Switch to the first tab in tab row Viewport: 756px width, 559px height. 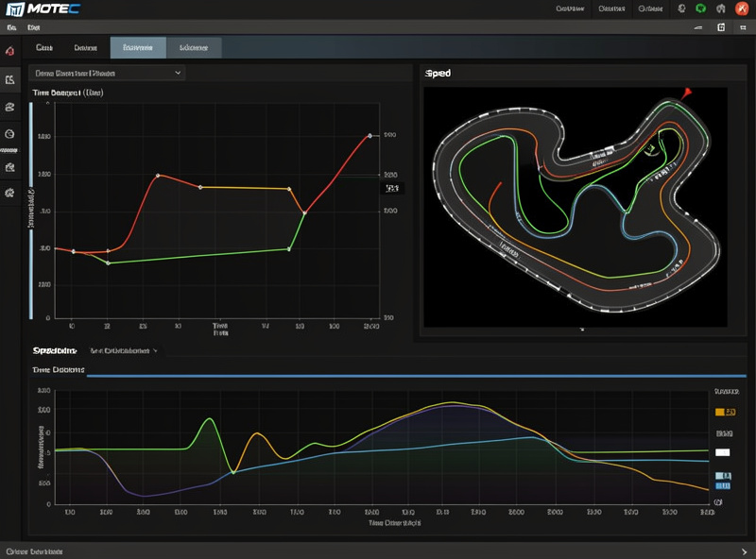pyautogui.click(x=44, y=48)
